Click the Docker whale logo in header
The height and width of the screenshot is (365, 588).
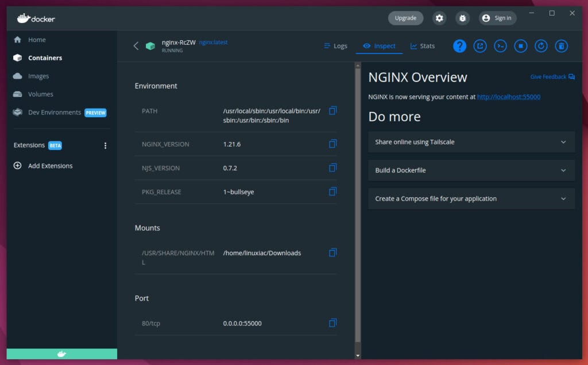[x=36, y=18]
